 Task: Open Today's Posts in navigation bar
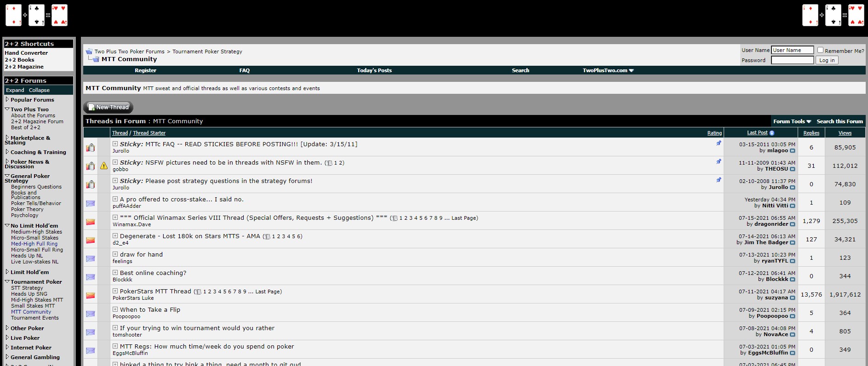coord(374,70)
